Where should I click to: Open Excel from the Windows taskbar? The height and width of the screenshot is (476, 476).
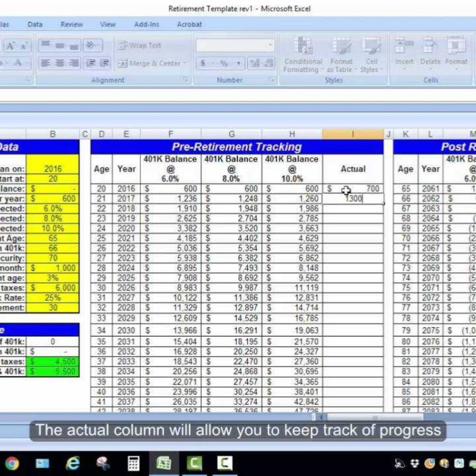(163, 463)
